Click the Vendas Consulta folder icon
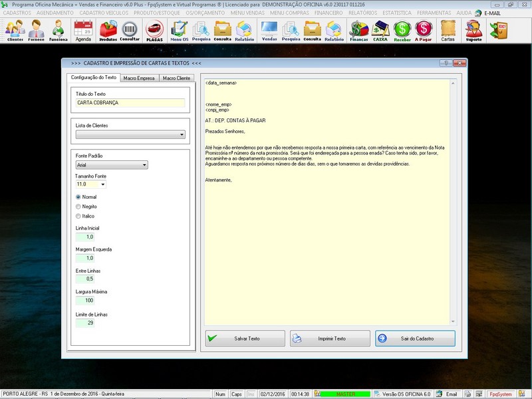This screenshot has width=532, height=399. pyautogui.click(x=312, y=31)
